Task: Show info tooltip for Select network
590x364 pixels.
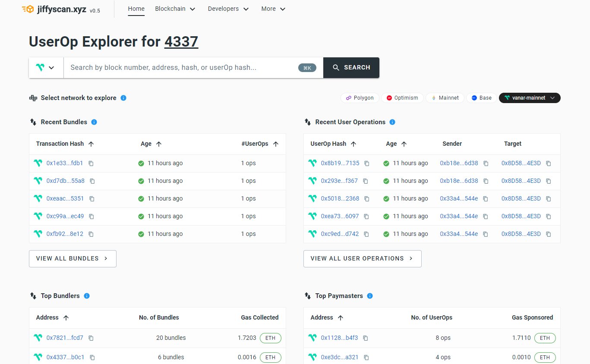Action: click(123, 98)
